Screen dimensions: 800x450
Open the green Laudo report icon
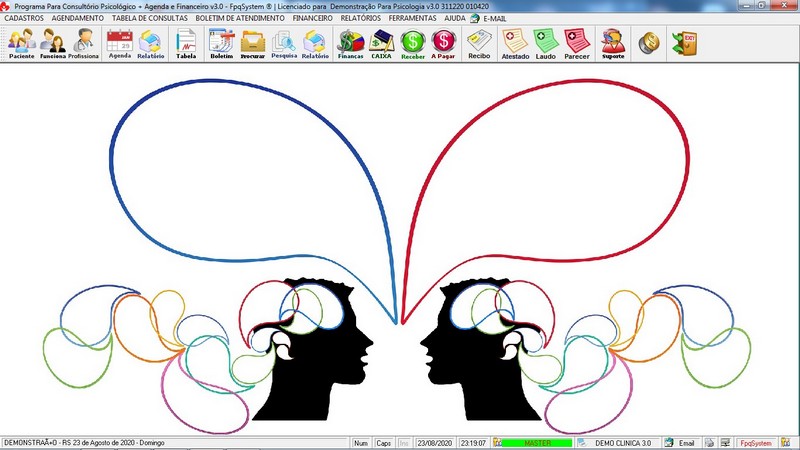tap(545, 44)
